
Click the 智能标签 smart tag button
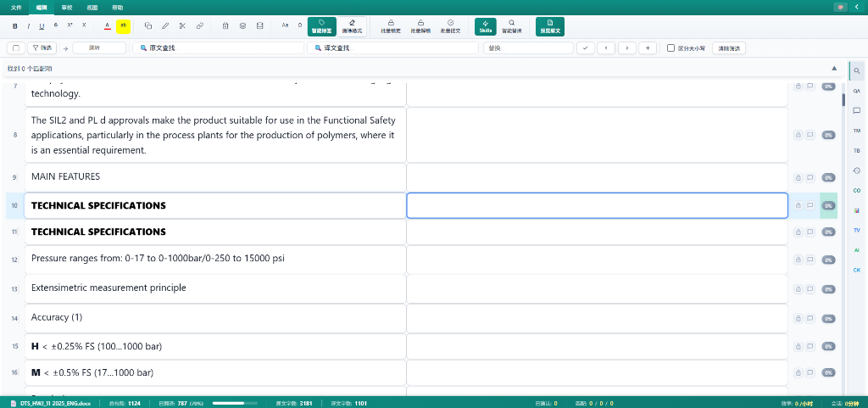point(321,26)
